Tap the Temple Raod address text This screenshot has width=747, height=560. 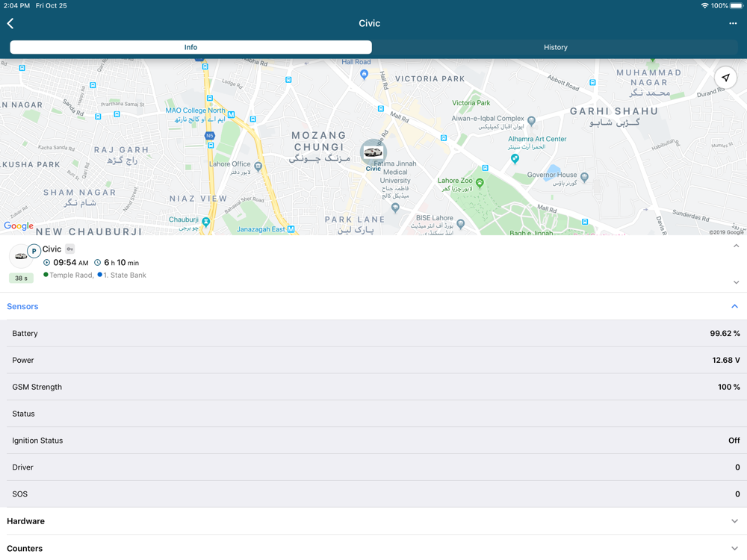(x=72, y=276)
